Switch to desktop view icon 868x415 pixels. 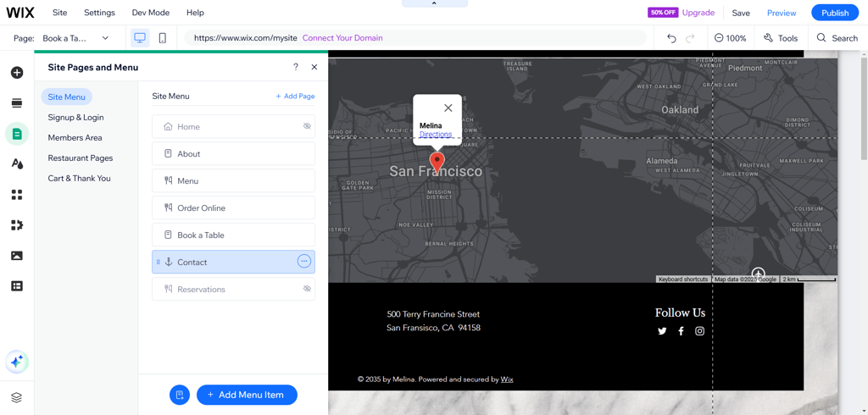coord(140,38)
